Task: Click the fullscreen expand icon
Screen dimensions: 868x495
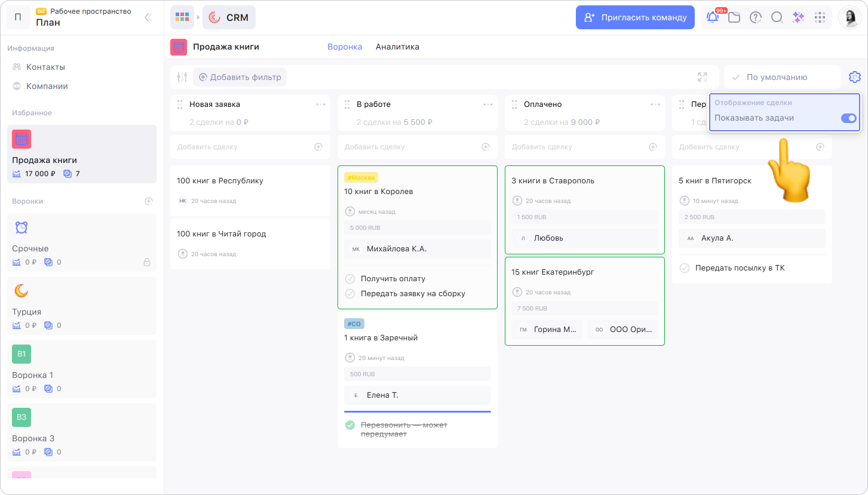Action: click(703, 77)
